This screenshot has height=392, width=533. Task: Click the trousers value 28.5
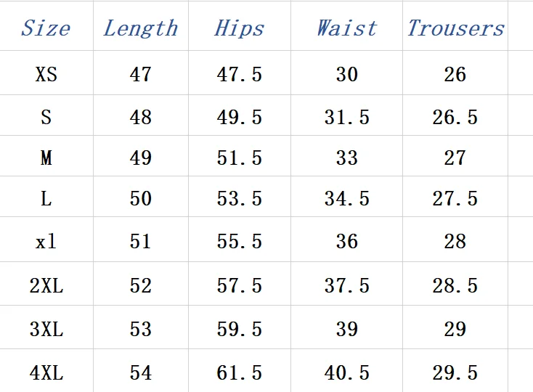pyautogui.click(x=455, y=286)
